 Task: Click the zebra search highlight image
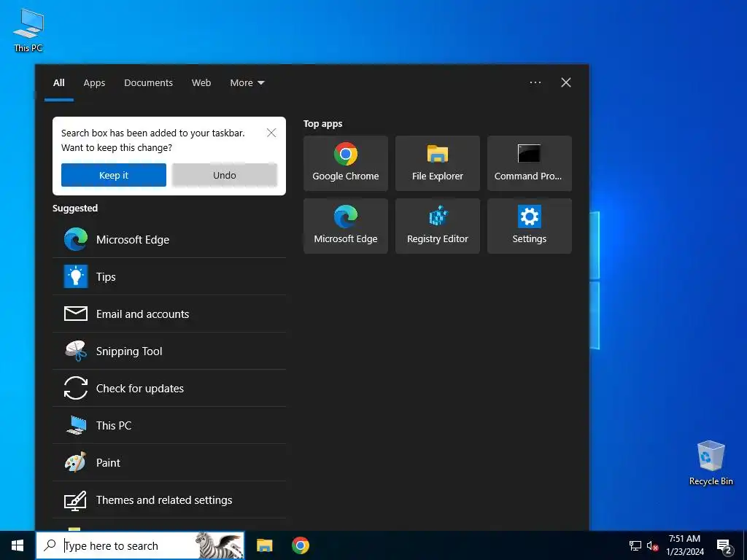click(x=219, y=545)
